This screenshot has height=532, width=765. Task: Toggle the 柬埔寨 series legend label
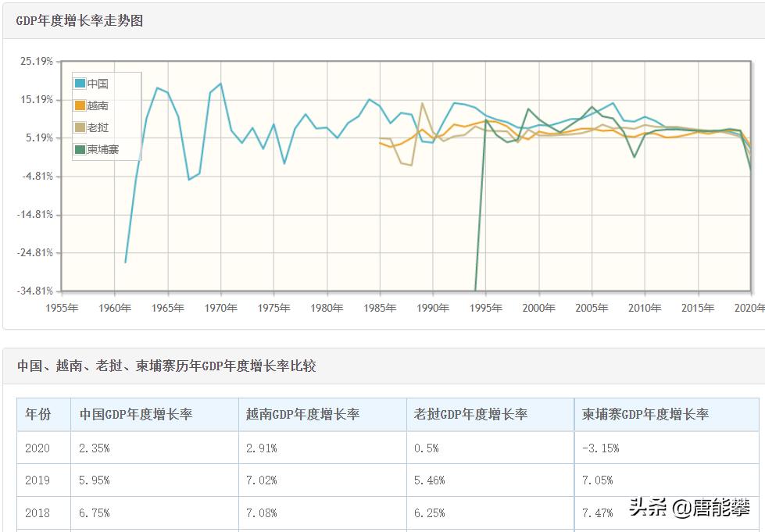point(103,149)
